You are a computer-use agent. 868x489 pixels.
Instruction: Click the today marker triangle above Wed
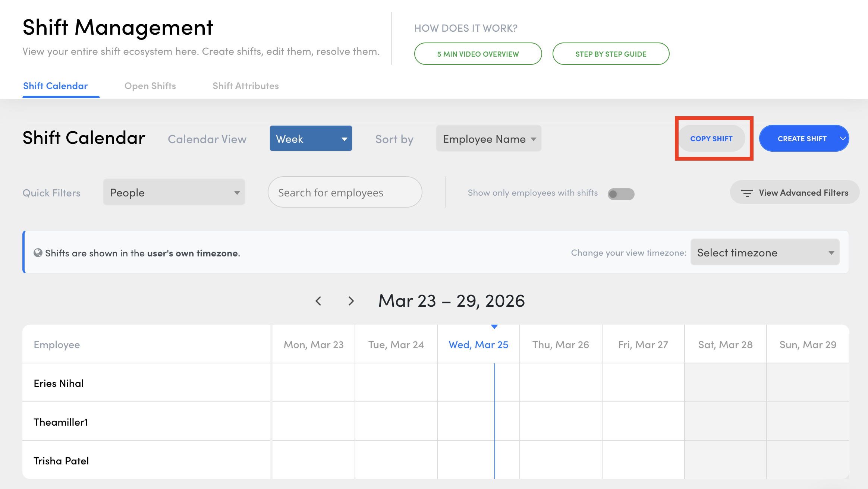494,327
